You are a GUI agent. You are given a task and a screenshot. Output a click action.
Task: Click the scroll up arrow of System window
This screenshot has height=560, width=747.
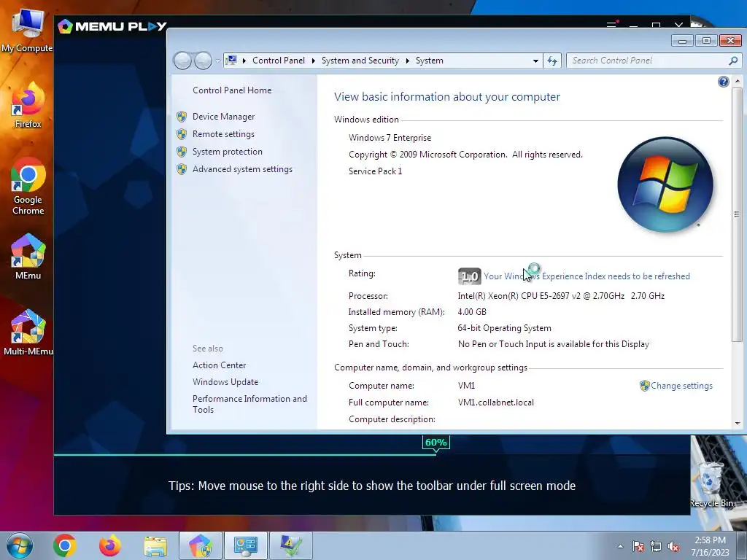click(738, 82)
